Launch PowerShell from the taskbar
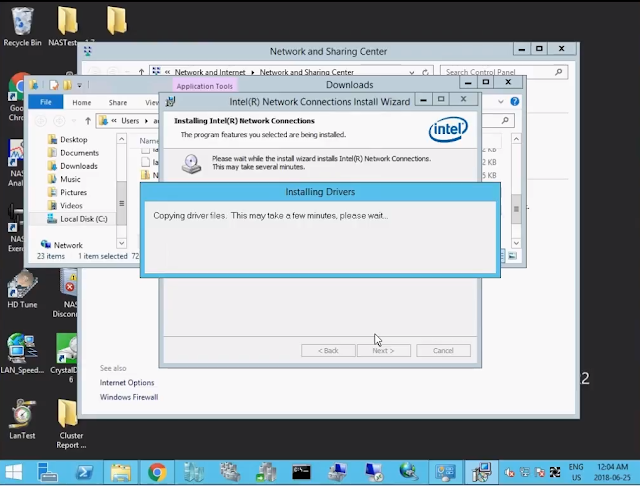This screenshot has width=640, height=486. (x=84, y=473)
